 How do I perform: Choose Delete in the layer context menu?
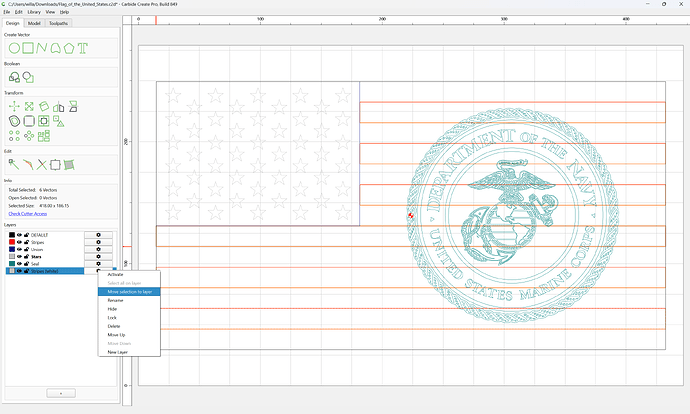pyautogui.click(x=129, y=326)
